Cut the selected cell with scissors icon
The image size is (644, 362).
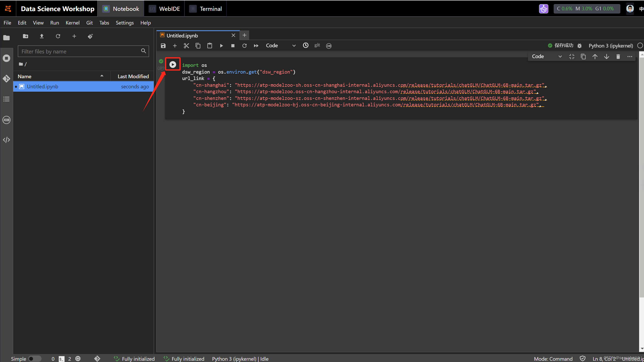tap(186, 46)
